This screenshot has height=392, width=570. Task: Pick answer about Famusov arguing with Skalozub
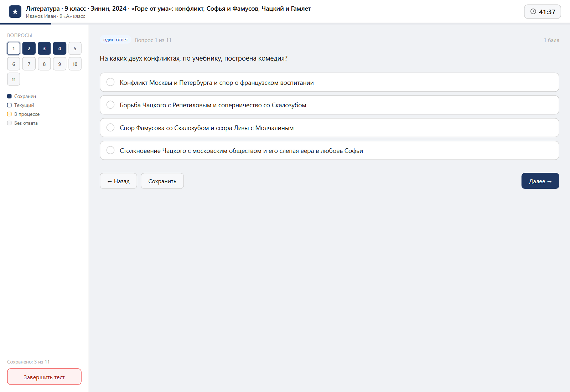329,128
